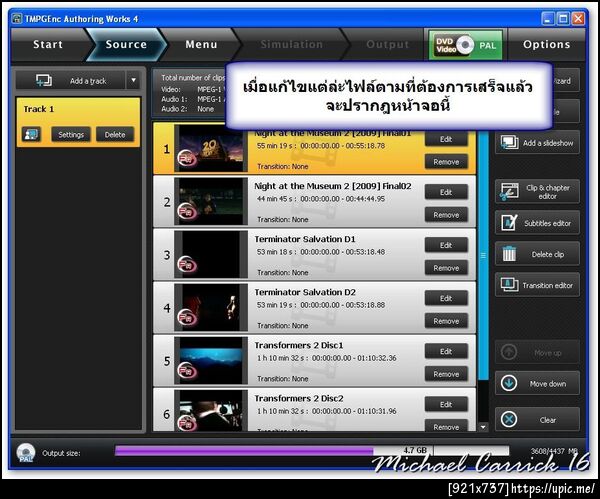The height and width of the screenshot is (499, 600).
Task: Delete Track 1
Action: click(115, 135)
